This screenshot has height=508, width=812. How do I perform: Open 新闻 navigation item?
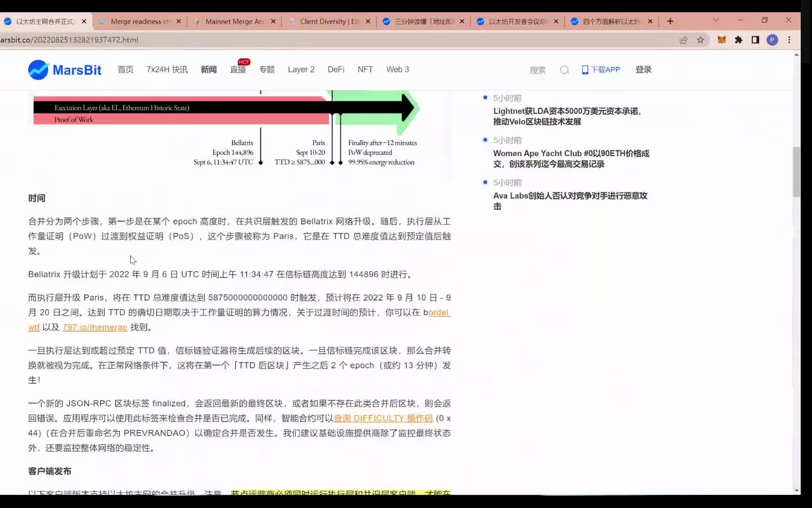[x=209, y=70]
